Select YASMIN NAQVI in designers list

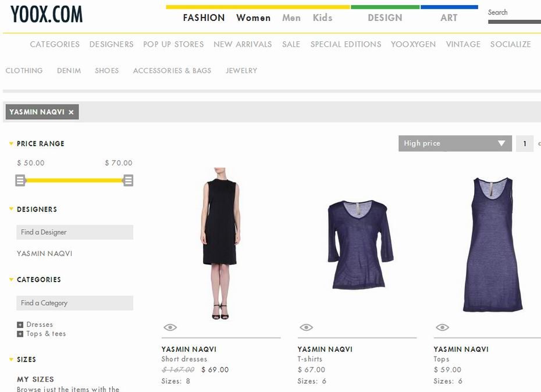click(x=45, y=254)
